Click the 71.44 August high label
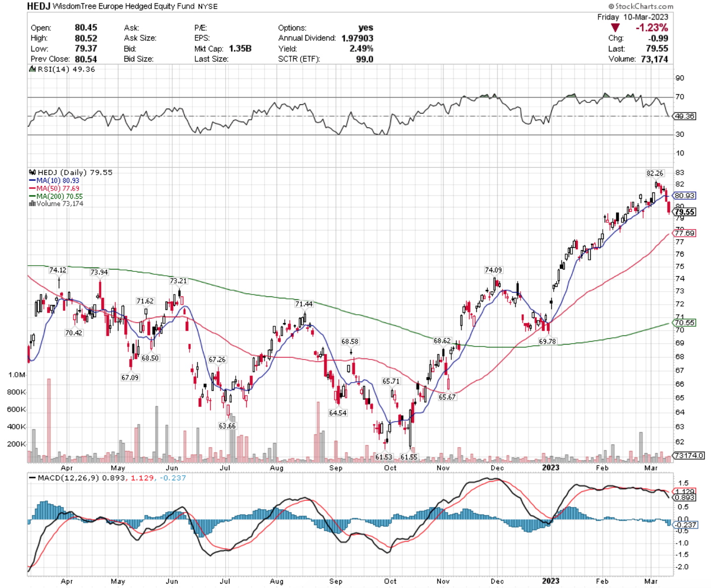 click(x=304, y=304)
